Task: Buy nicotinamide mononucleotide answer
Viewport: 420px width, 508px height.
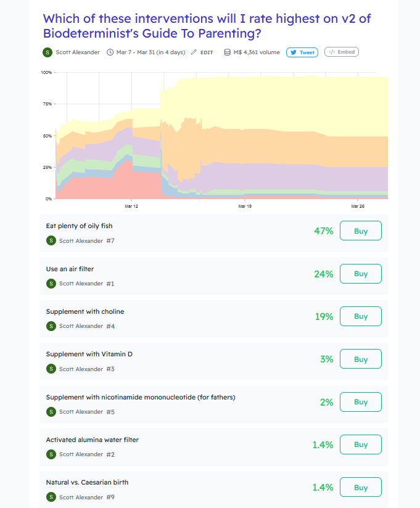Action: click(361, 402)
